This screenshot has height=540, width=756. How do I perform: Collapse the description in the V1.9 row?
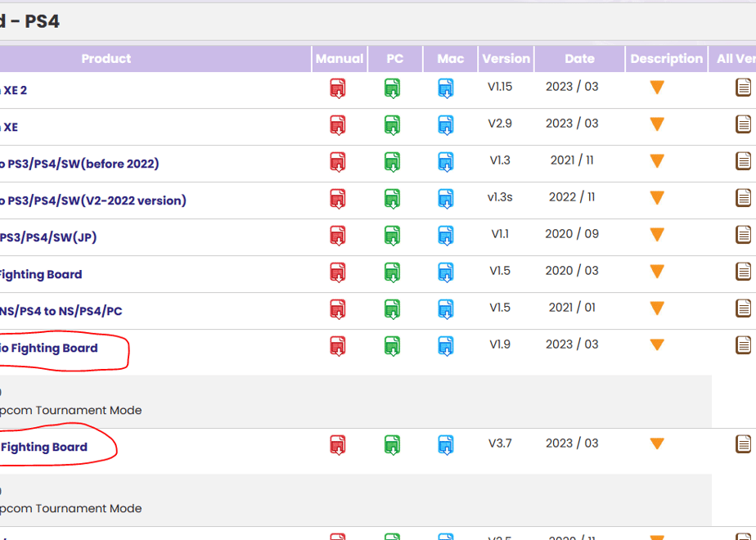point(657,344)
